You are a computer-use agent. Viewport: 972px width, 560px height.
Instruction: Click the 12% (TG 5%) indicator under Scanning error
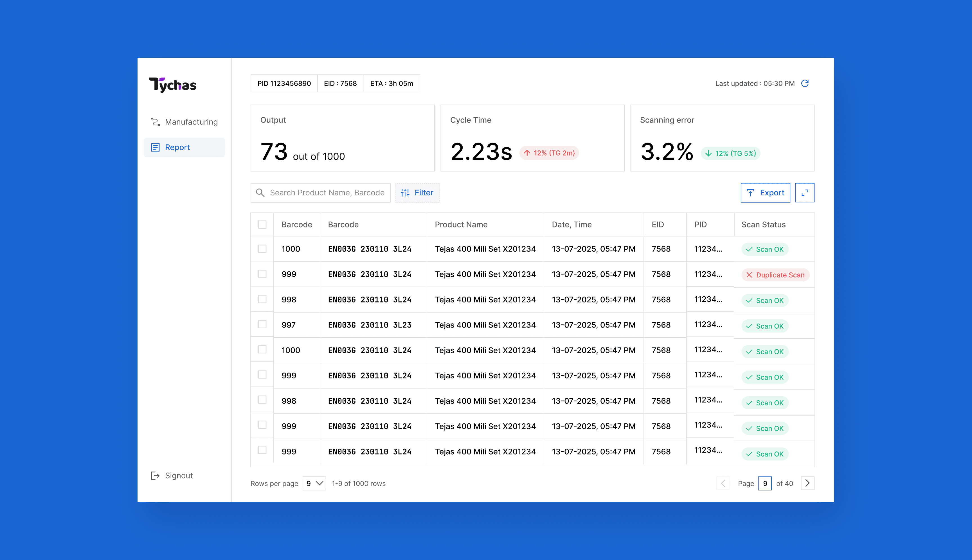tap(730, 153)
